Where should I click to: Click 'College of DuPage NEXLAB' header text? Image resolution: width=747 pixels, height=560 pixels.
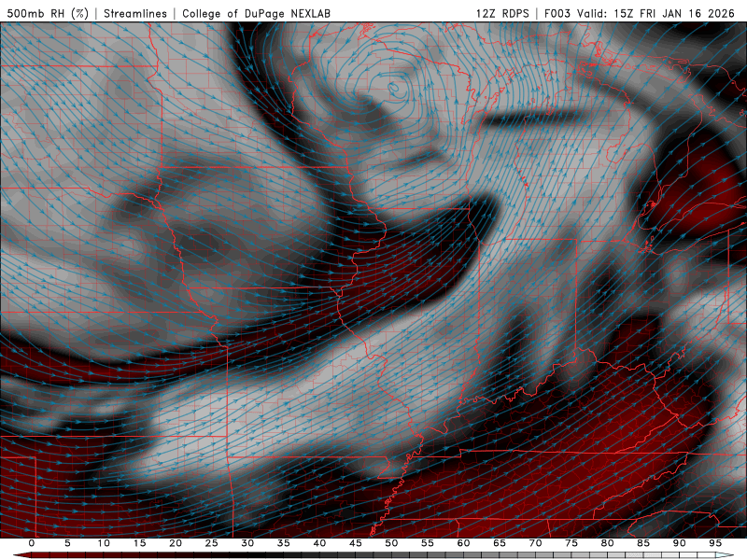(x=256, y=14)
